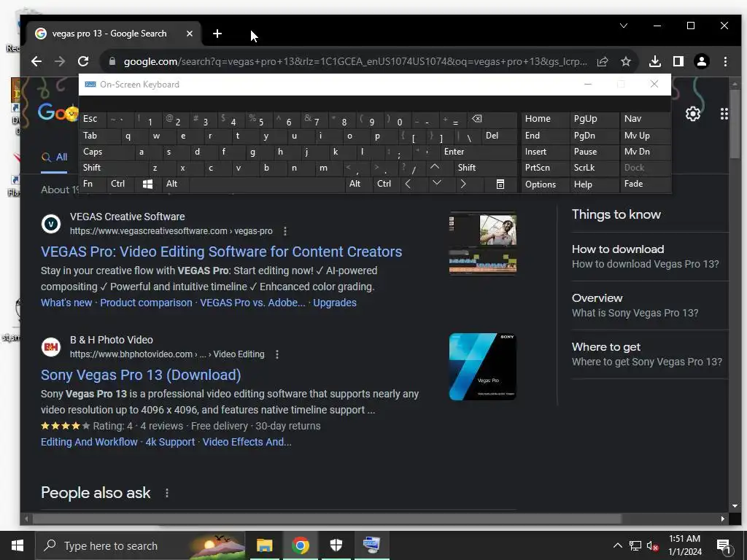Open more options for B & H Photo Video result
The image size is (747, 560).
pyautogui.click(x=277, y=354)
